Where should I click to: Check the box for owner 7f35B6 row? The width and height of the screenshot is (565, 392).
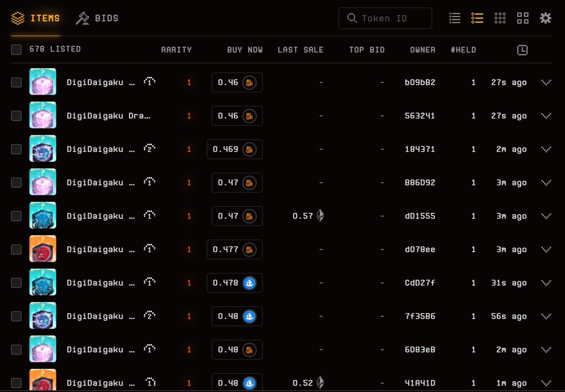pos(16,316)
